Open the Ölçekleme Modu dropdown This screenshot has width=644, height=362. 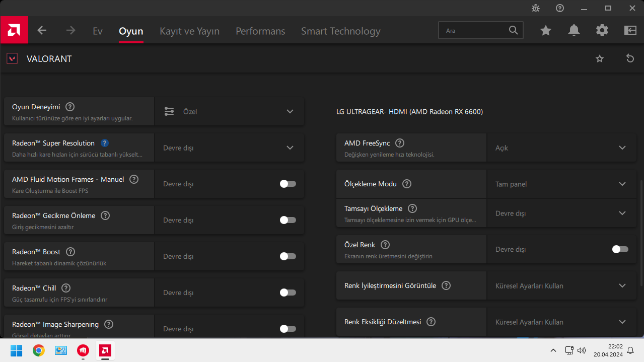622,184
